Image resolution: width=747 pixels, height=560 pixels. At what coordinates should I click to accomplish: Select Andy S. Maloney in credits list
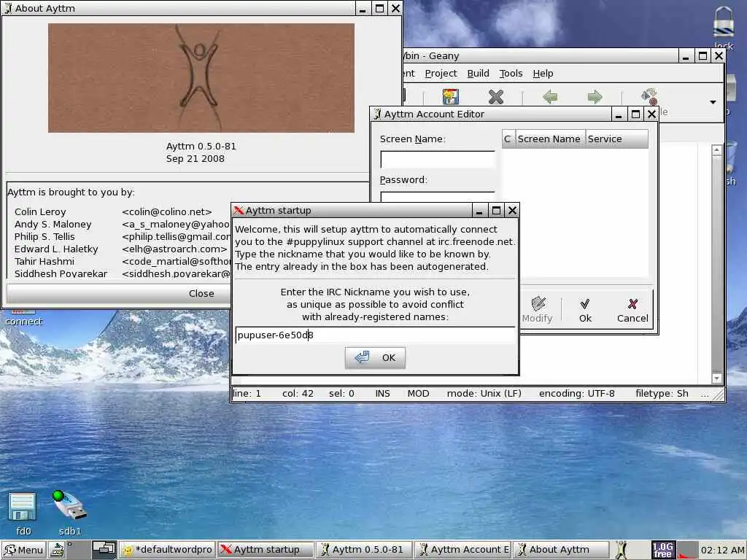[x=53, y=225]
